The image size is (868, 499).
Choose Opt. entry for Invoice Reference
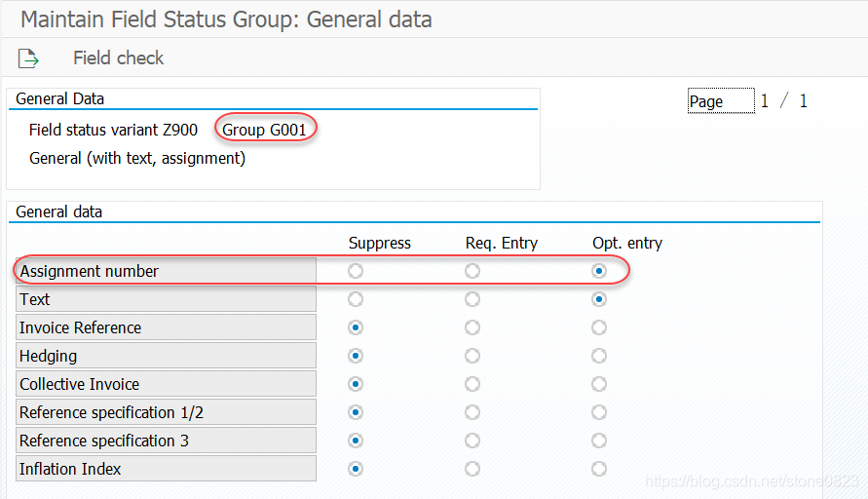click(x=599, y=327)
